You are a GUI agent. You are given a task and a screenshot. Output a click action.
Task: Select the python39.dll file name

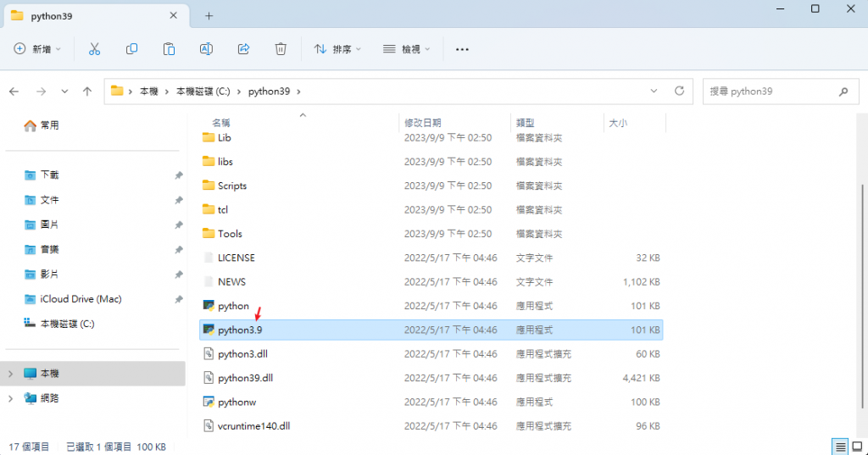pos(245,378)
